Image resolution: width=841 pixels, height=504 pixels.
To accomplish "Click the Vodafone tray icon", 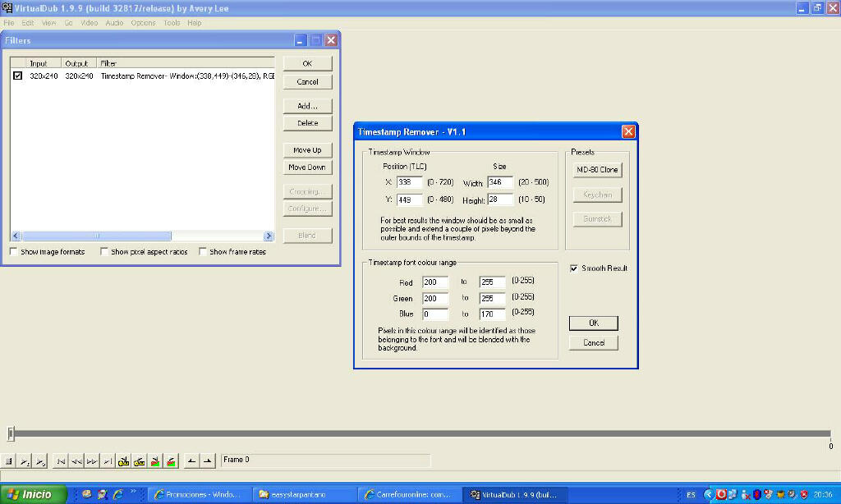I will [721, 494].
